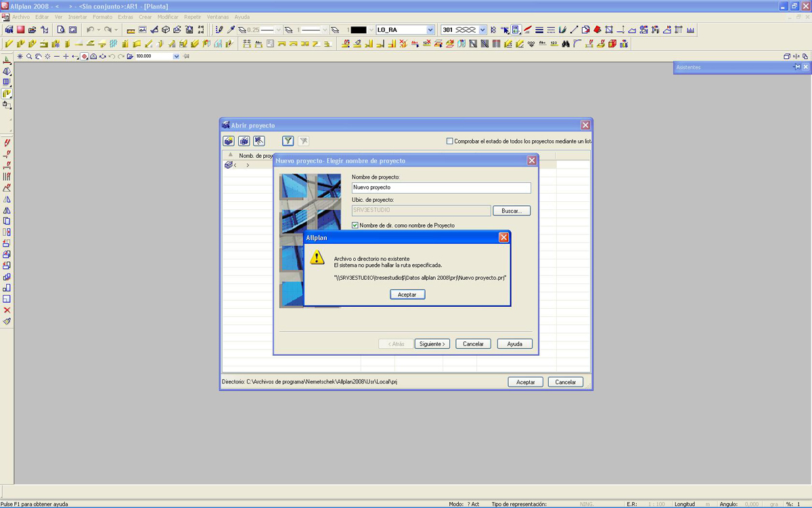Click Cancelar in the Nuevo proyecto wizard

(x=473, y=344)
